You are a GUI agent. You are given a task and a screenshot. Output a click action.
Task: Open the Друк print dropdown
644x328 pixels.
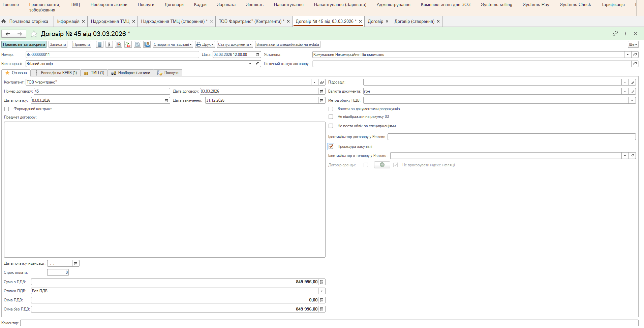click(205, 44)
